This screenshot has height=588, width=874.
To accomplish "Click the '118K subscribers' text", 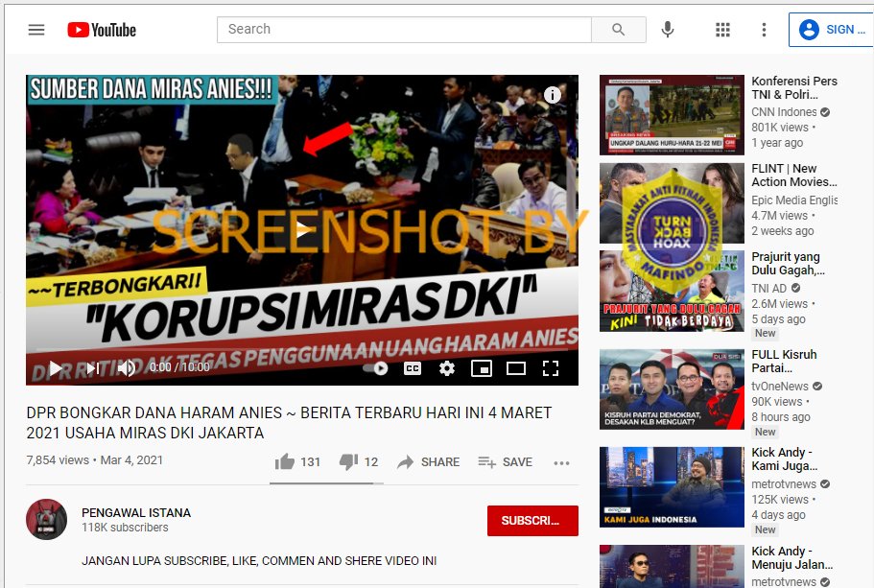I will 125,528.
